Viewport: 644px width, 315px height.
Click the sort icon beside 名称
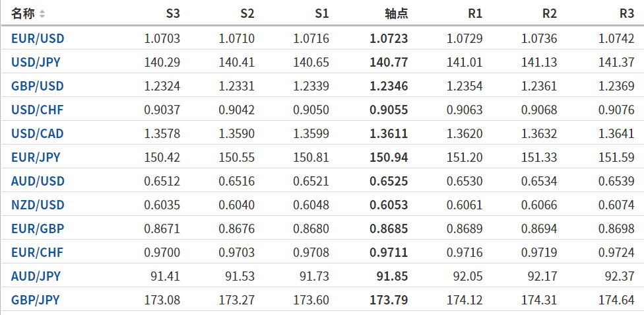click(x=42, y=14)
